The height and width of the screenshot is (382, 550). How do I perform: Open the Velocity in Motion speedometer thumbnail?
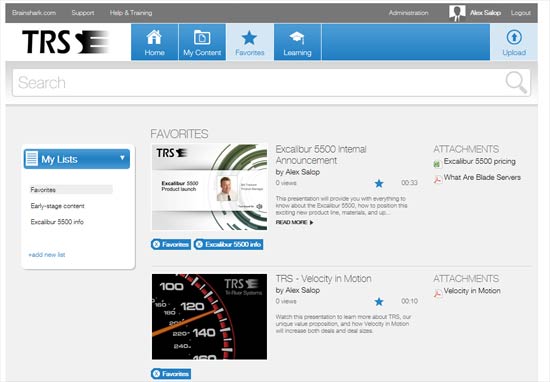(x=209, y=317)
